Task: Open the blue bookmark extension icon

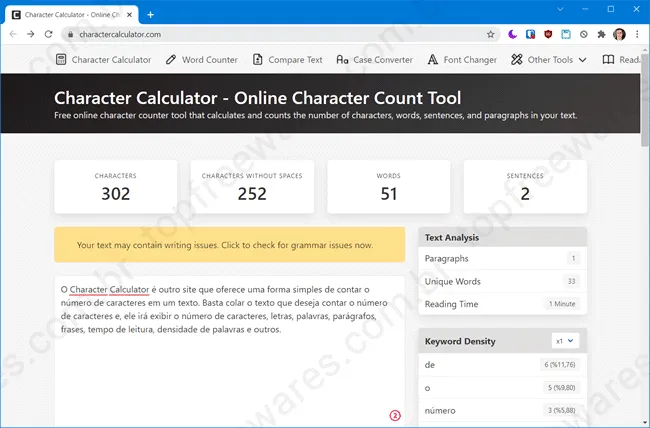Action: coord(530,34)
